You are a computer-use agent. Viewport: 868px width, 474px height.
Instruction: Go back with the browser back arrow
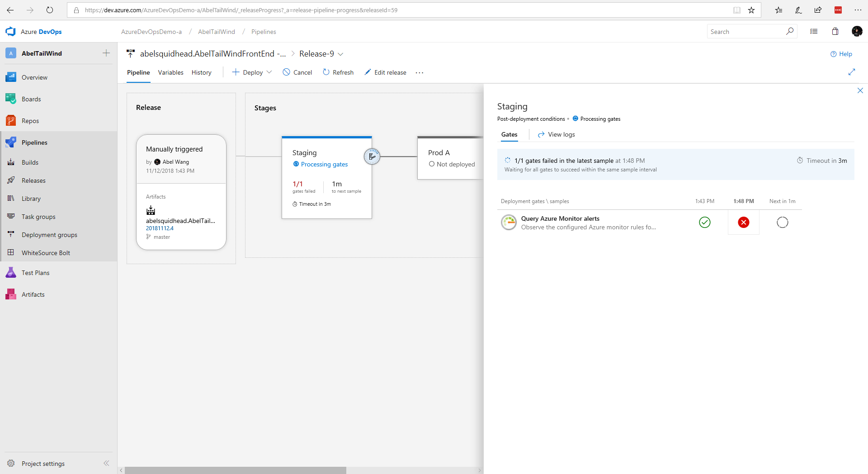[x=10, y=10]
